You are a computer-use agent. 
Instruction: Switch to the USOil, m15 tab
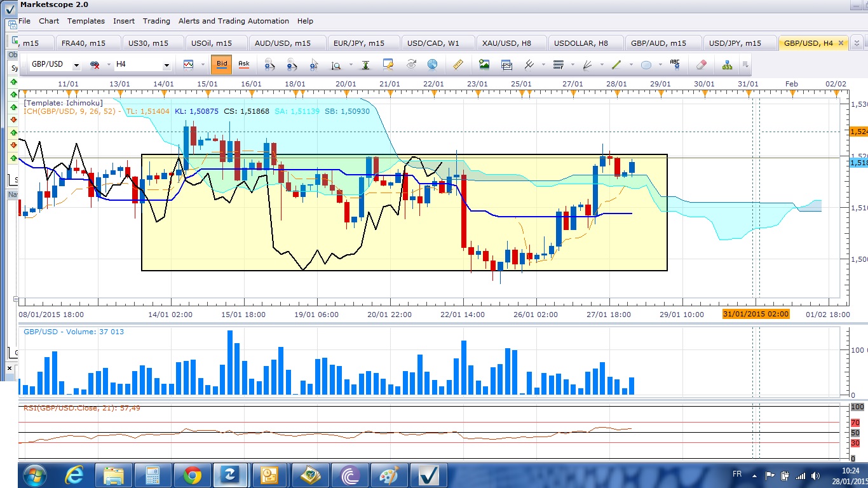click(x=215, y=43)
